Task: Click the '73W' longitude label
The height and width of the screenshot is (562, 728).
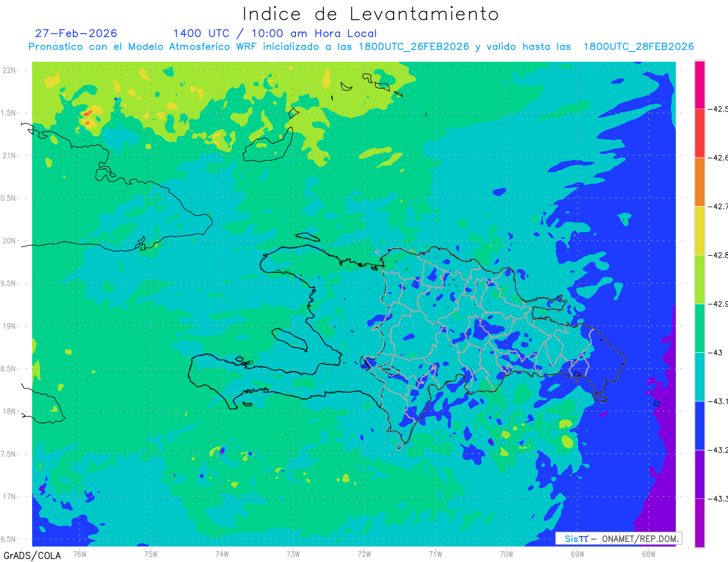Action: 293,554
